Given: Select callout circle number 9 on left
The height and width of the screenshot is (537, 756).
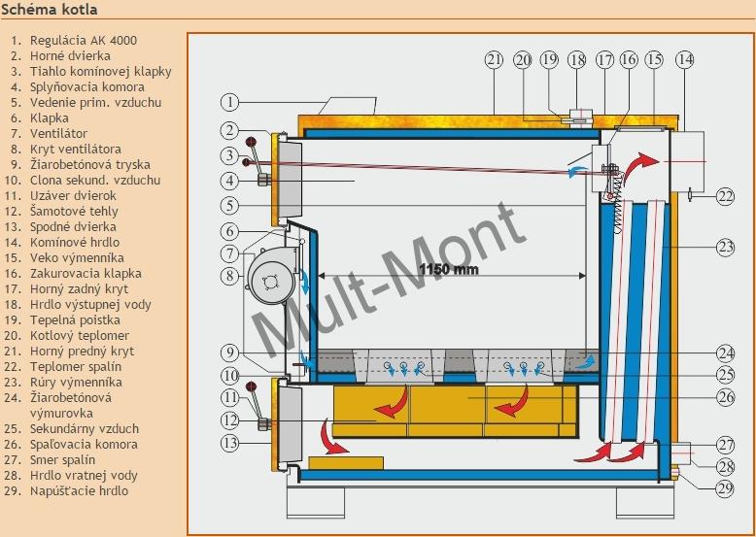Looking at the screenshot, I should click(229, 352).
